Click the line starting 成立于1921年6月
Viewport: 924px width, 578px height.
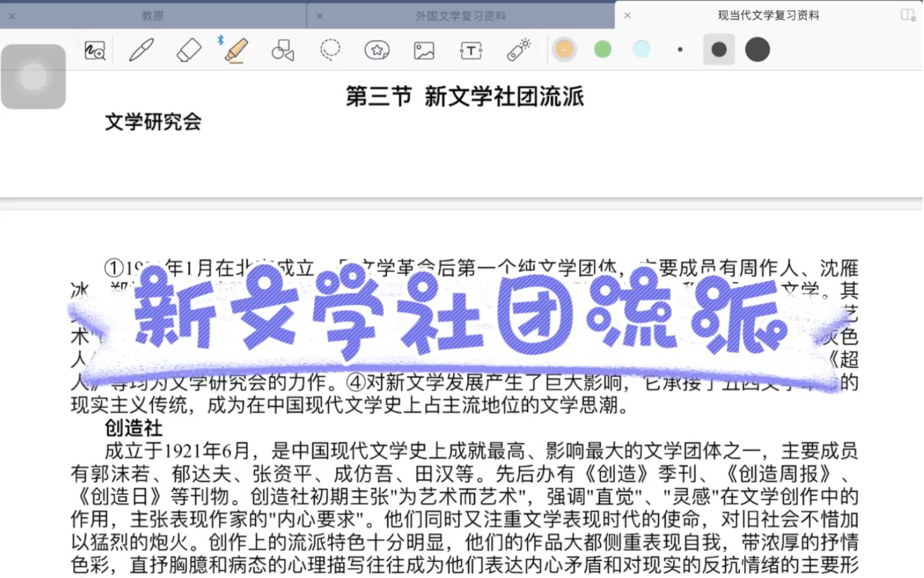tap(481, 451)
